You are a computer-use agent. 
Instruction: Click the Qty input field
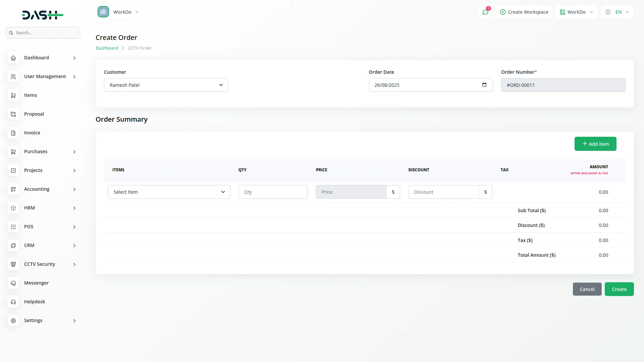click(x=273, y=192)
